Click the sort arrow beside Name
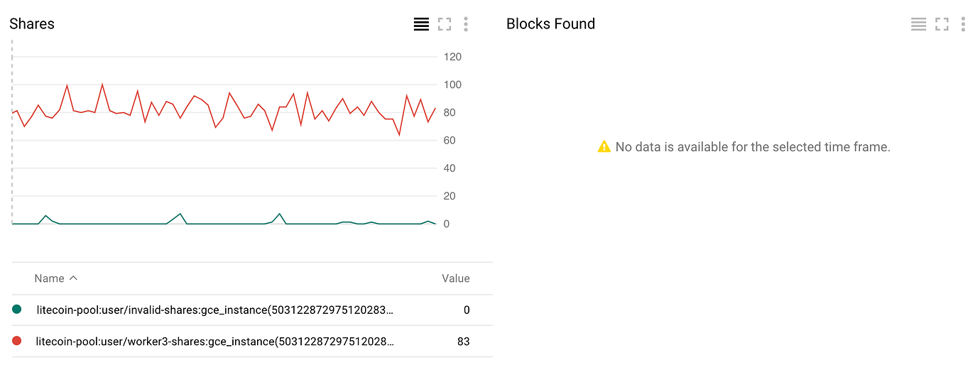The height and width of the screenshot is (365, 980). tap(73, 278)
